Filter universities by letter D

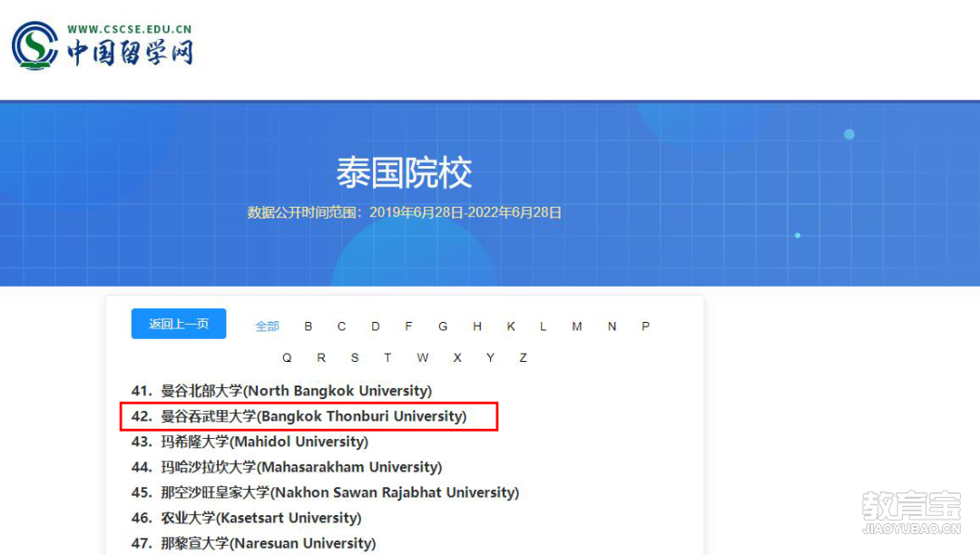375,326
